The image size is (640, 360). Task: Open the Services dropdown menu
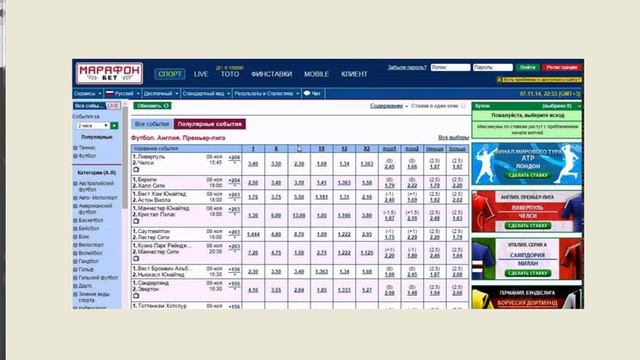click(x=87, y=93)
